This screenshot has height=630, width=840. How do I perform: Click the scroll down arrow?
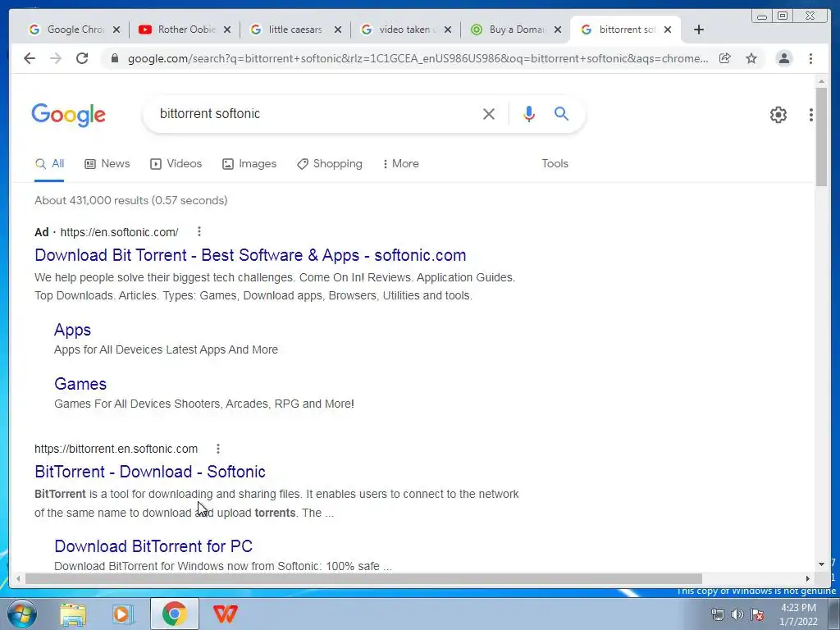pyautogui.click(x=821, y=564)
